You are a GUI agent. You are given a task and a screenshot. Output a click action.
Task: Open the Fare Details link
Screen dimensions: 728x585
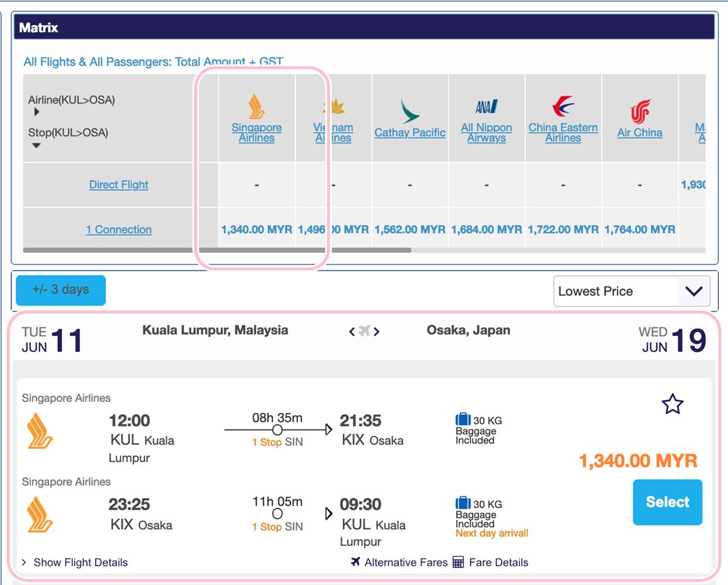[x=499, y=563]
